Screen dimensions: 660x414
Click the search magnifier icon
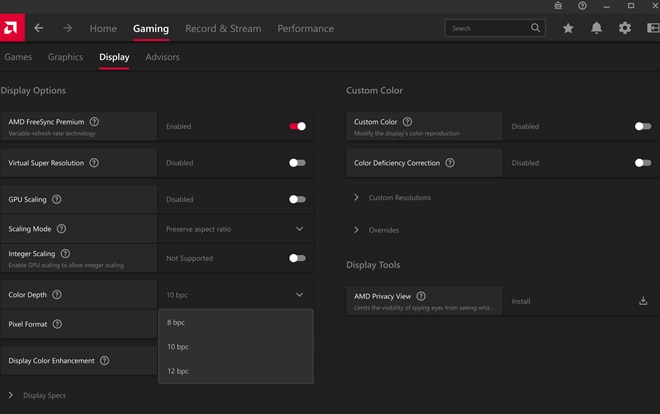pos(535,28)
